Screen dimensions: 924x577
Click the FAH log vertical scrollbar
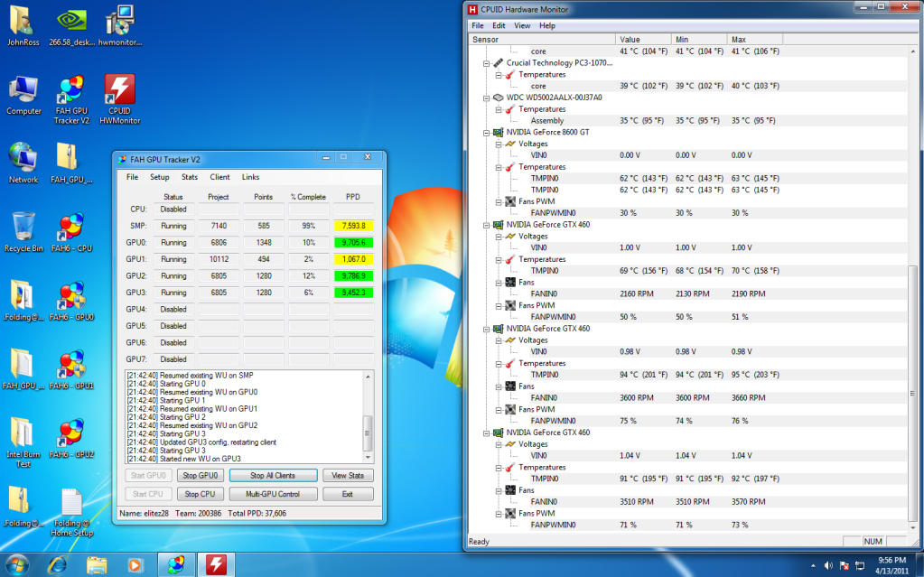point(368,416)
